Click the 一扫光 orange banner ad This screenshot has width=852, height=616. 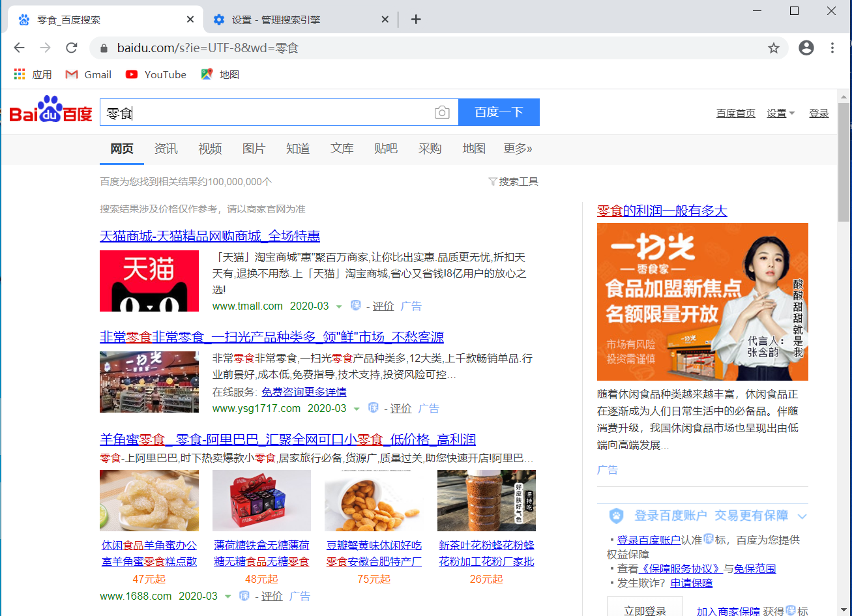[x=703, y=302]
